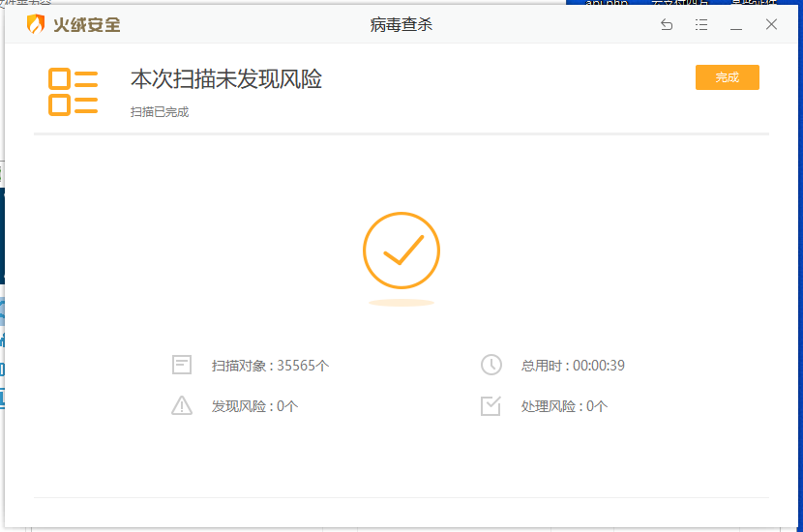Click the large orange checkmark circle
Image resolution: width=803 pixels, height=532 pixels.
click(401, 251)
